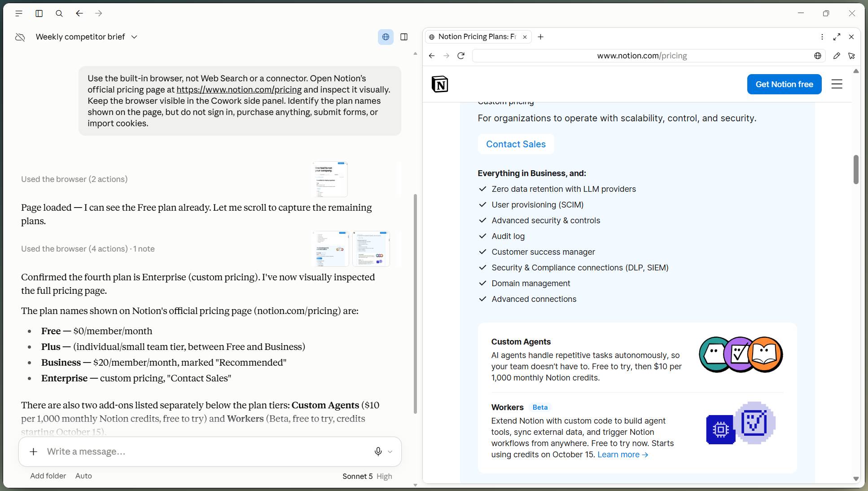Click the Audit log feature line

pyautogui.click(x=508, y=236)
